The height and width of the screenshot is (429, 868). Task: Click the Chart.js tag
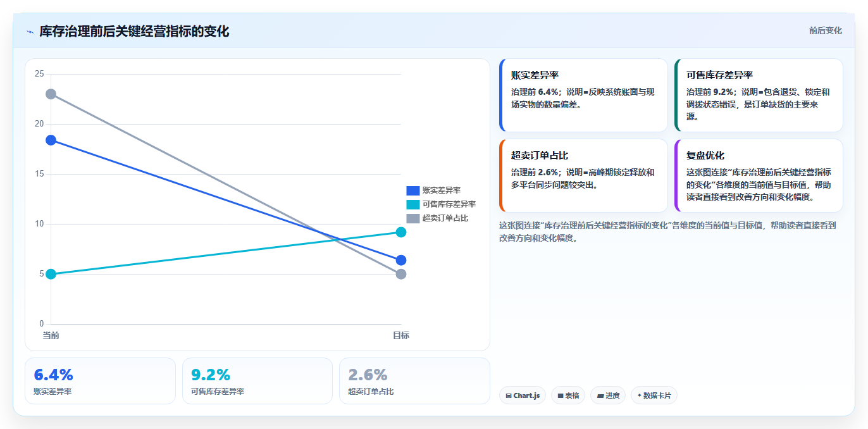(x=523, y=395)
